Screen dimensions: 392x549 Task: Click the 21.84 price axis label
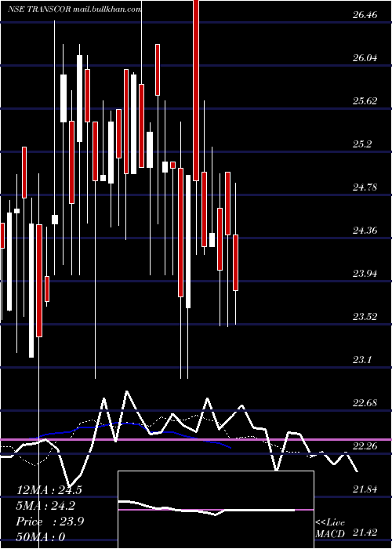[x=365, y=489]
